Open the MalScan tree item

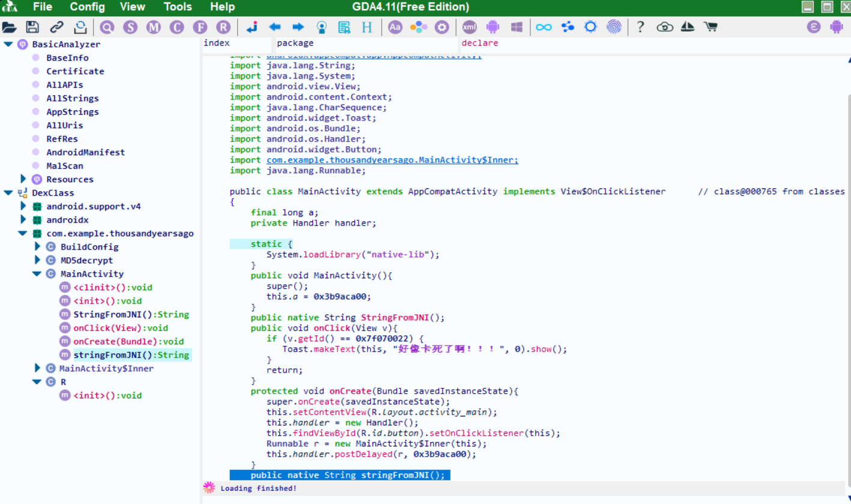(65, 166)
